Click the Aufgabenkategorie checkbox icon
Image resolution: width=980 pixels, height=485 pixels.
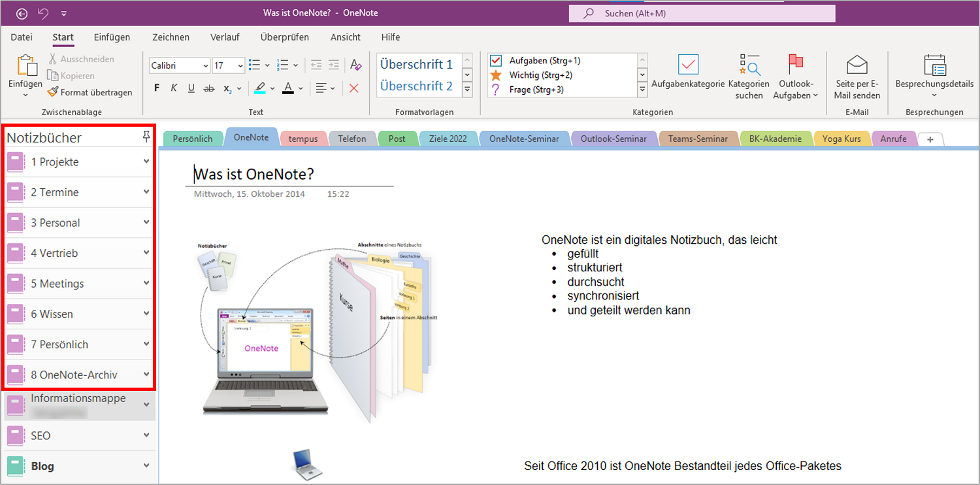[689, 64]
